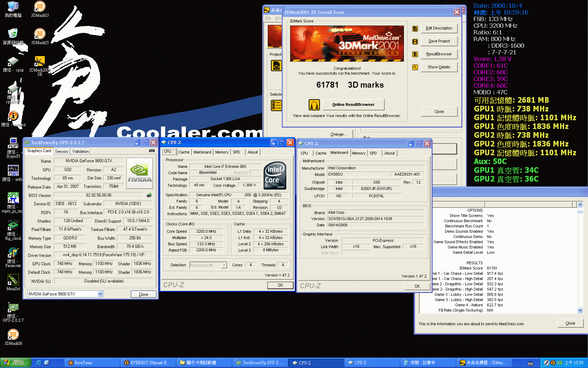Open the 3DMark05 desktop shortcut
588x368 pixels.
(x=40, y=36)
